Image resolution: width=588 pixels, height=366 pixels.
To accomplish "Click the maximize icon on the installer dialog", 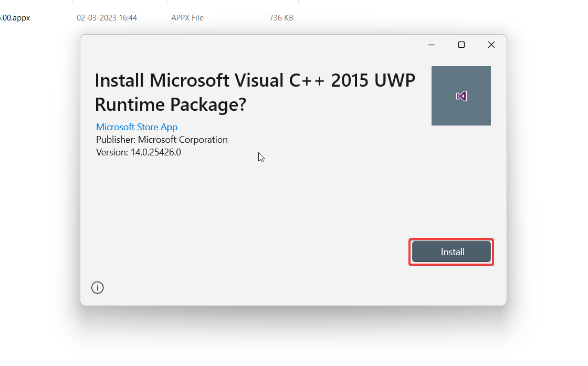I will (461, 45).
